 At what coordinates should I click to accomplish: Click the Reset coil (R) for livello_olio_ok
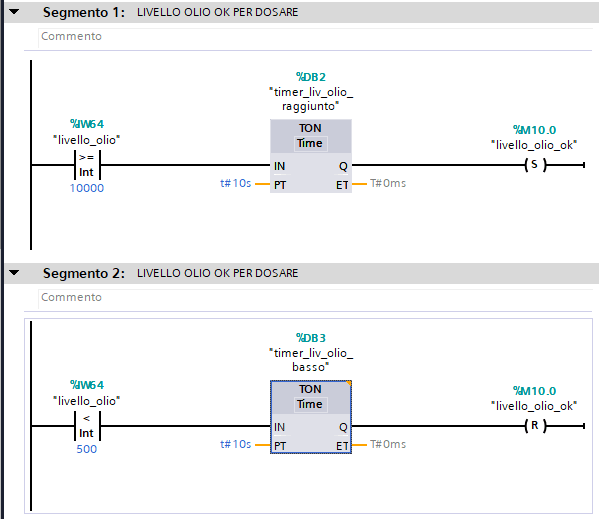pyautogui.click(x=535, y=426)
